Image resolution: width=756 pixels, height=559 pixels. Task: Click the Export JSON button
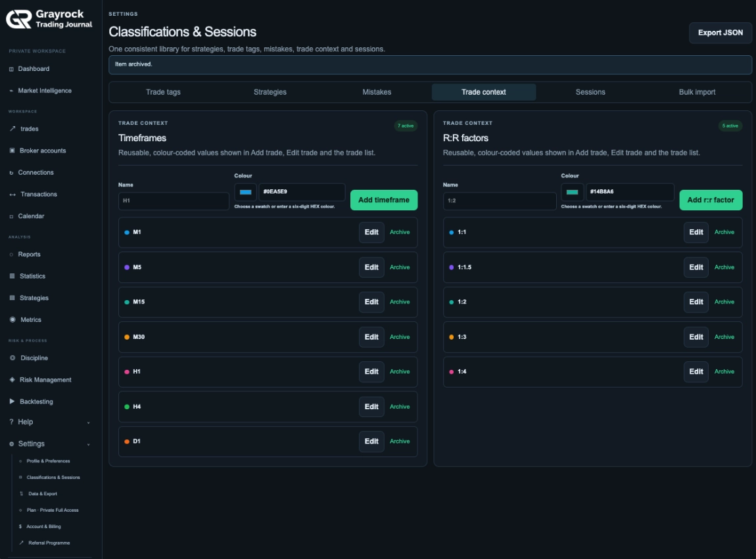(x=721, y=33)
